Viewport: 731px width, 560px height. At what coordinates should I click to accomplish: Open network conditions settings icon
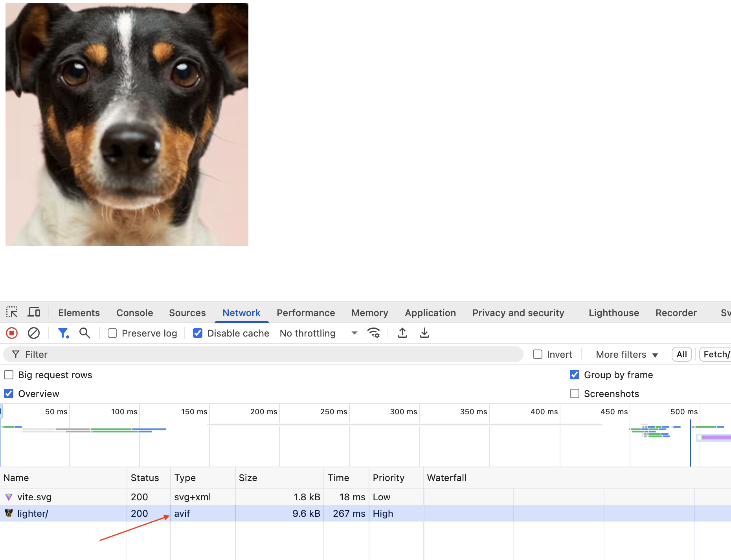(x=374, y=333)
